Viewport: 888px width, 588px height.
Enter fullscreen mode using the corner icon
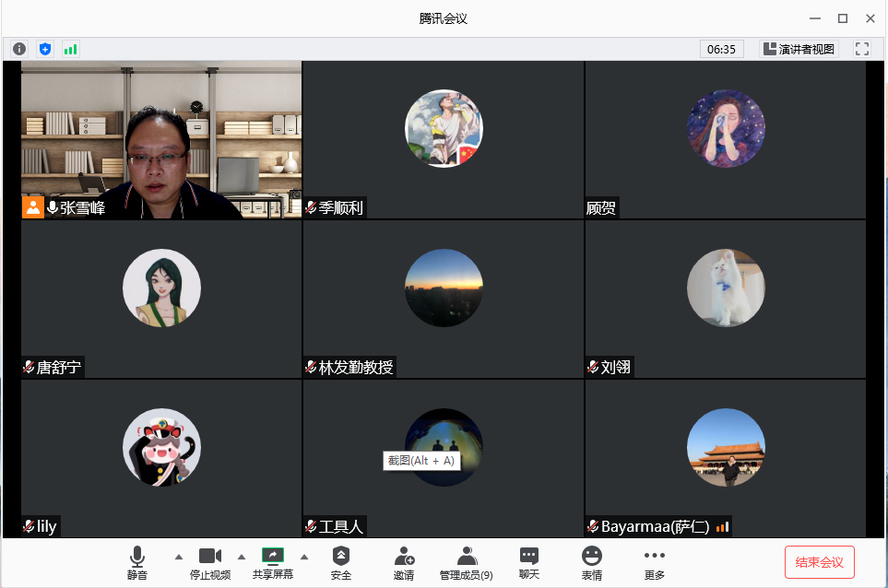point(862,49)
